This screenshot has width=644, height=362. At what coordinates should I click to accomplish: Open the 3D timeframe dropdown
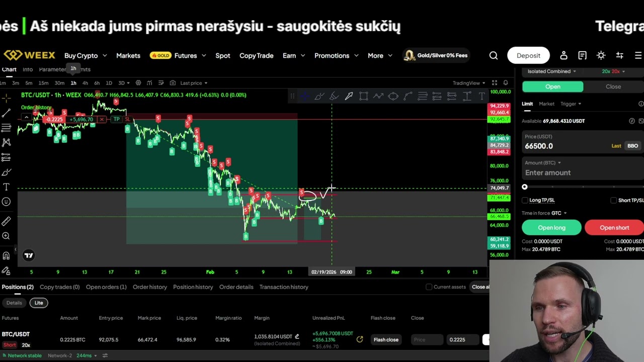coord(124,83)
